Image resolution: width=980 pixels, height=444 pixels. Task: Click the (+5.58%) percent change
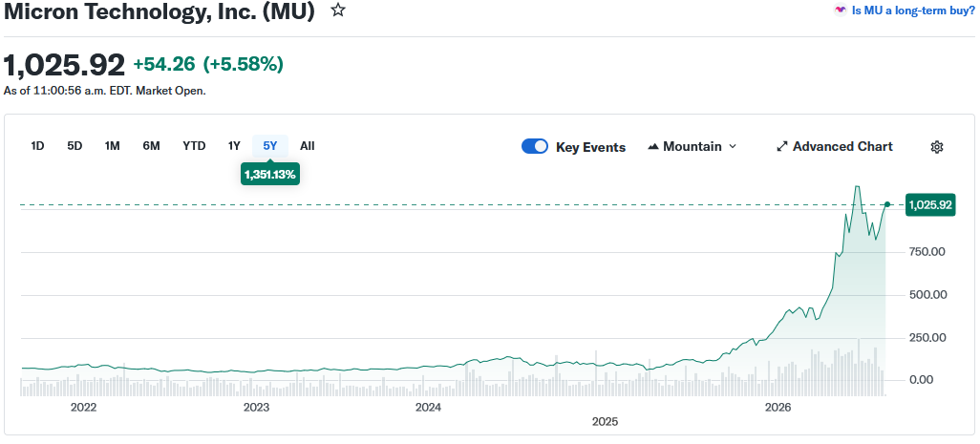244,64
